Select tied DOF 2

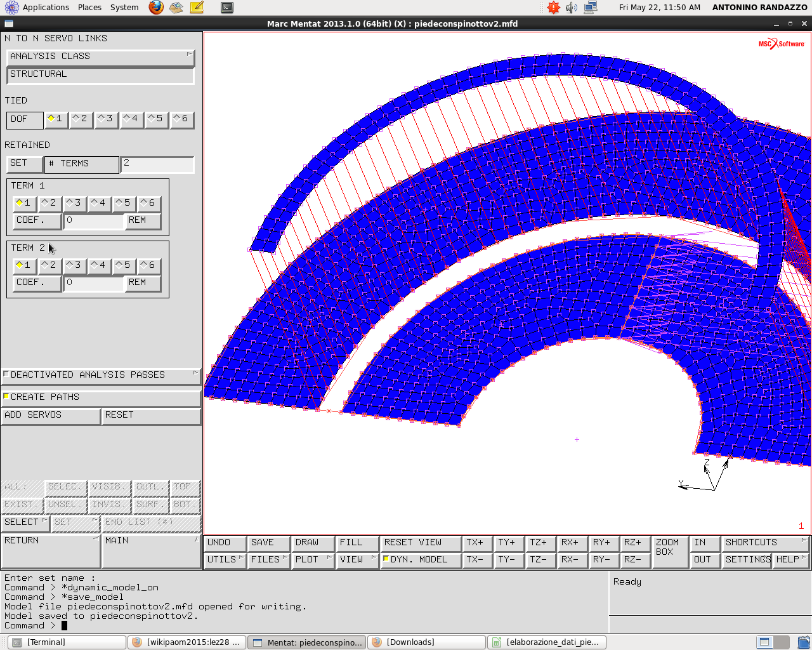(81, 119)
